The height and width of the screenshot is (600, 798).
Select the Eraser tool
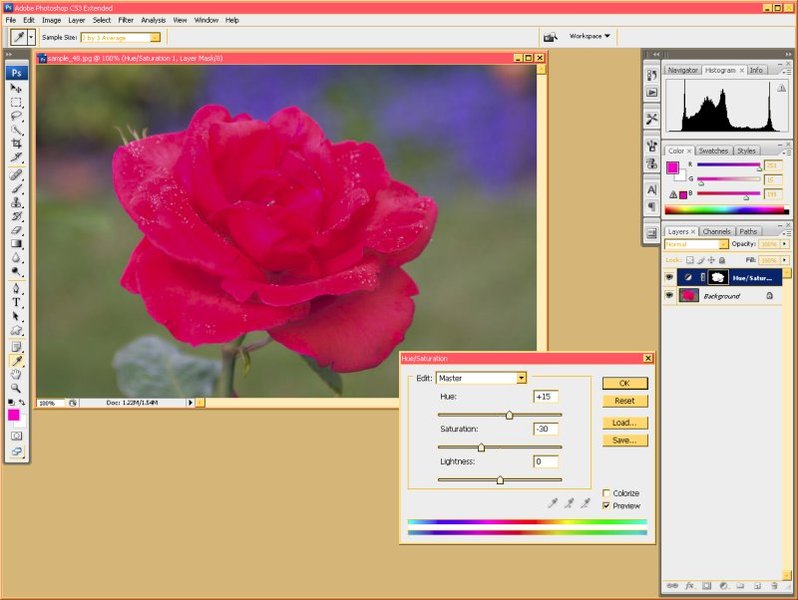16,230
